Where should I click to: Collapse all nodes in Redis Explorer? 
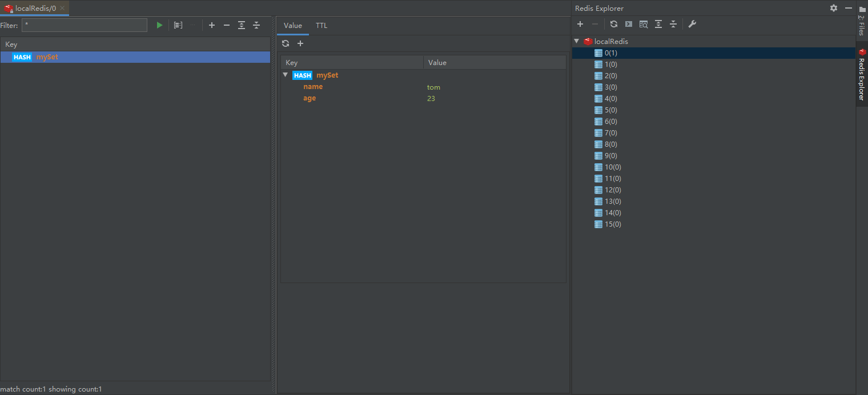click(x=673, y=24)
